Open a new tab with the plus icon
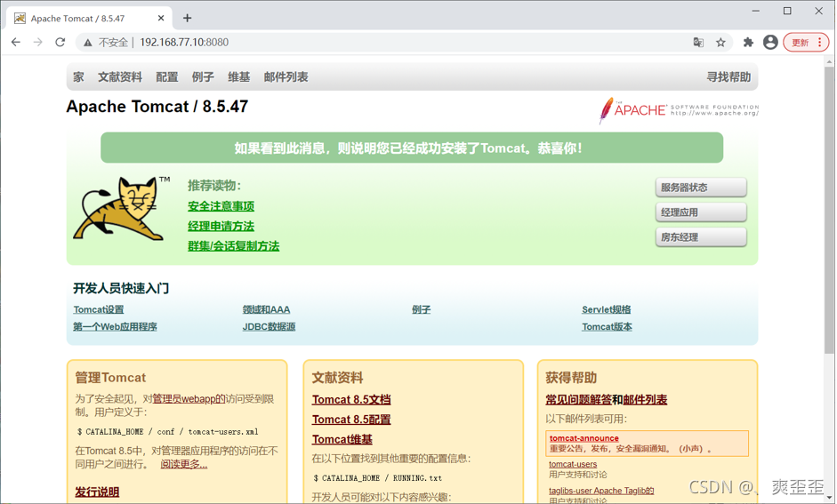The width and height of the screenshot is (837, 504). coord(187,18)
